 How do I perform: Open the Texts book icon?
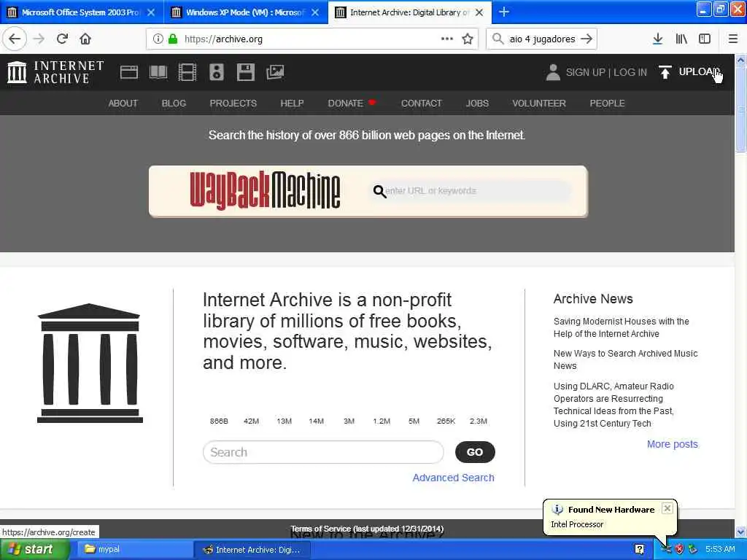click(x=158, y=72)
